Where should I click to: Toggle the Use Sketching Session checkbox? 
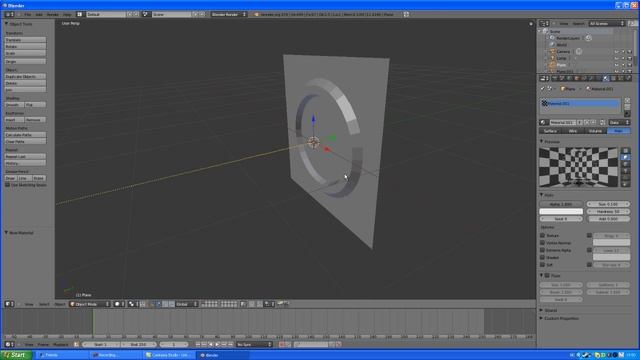pyautogui.click(x=7, y=185)
